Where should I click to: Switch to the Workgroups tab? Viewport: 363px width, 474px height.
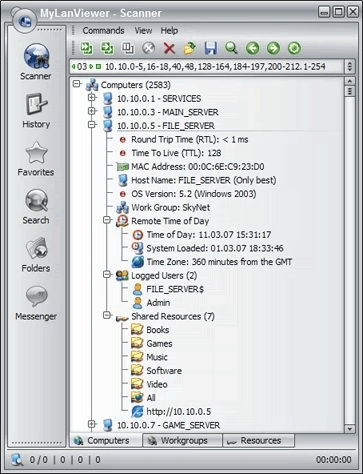[182, 441]
